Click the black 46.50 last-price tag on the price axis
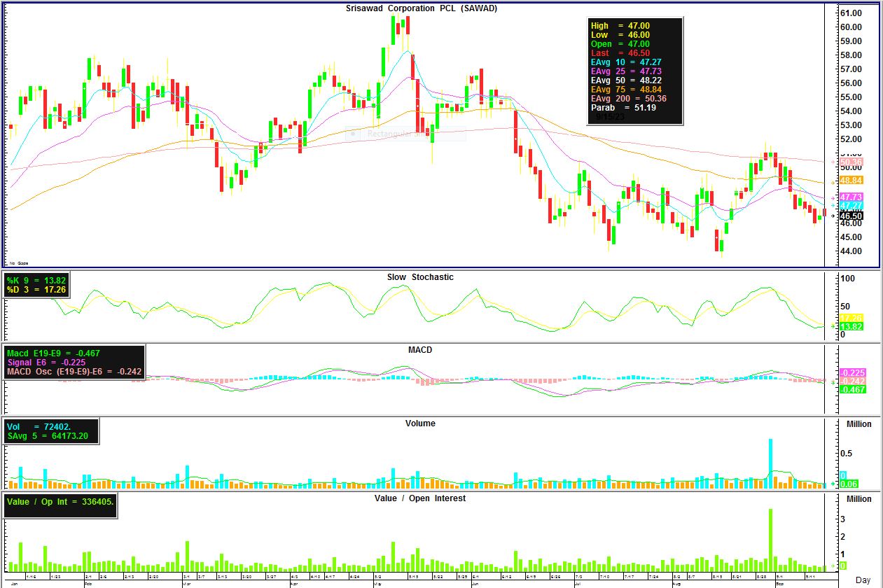 click(851, 216)
